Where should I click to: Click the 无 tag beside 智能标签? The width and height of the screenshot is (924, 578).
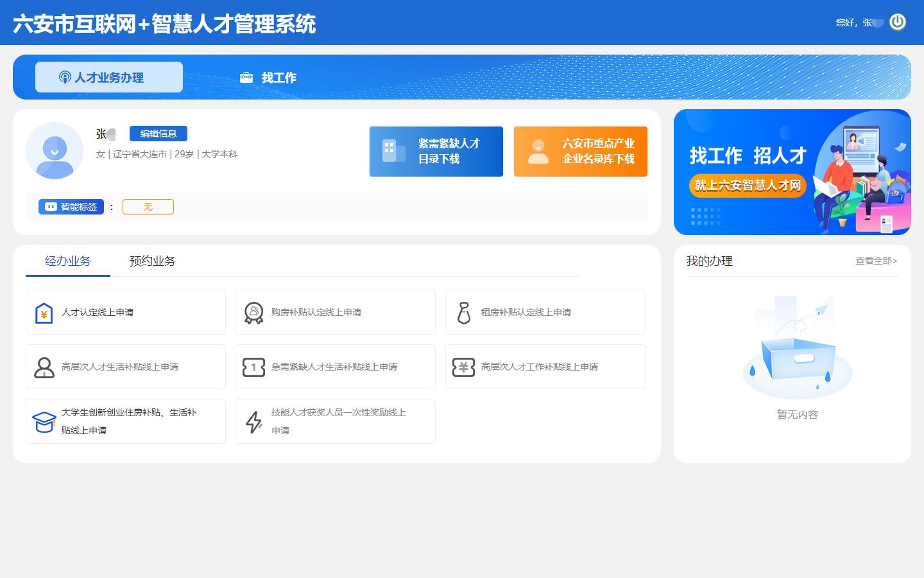click(148, 207)
